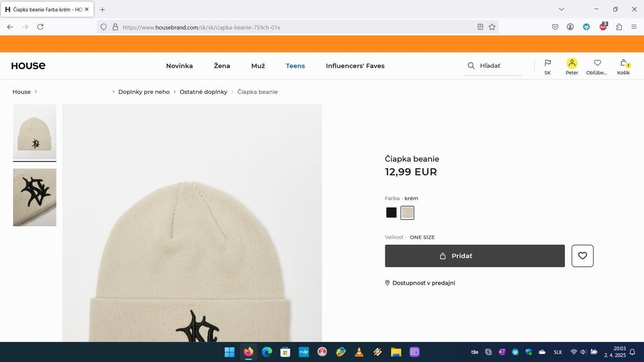The height and width of the screenshot is (362, 644).
Task: Open the Muž menu category
Action: (258, 66)
